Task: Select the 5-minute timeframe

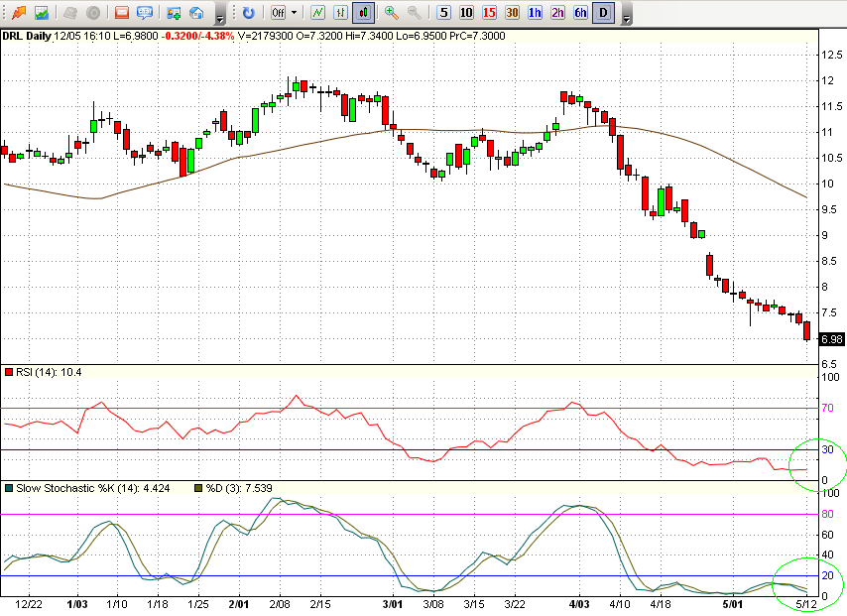Action: (443, 13)
